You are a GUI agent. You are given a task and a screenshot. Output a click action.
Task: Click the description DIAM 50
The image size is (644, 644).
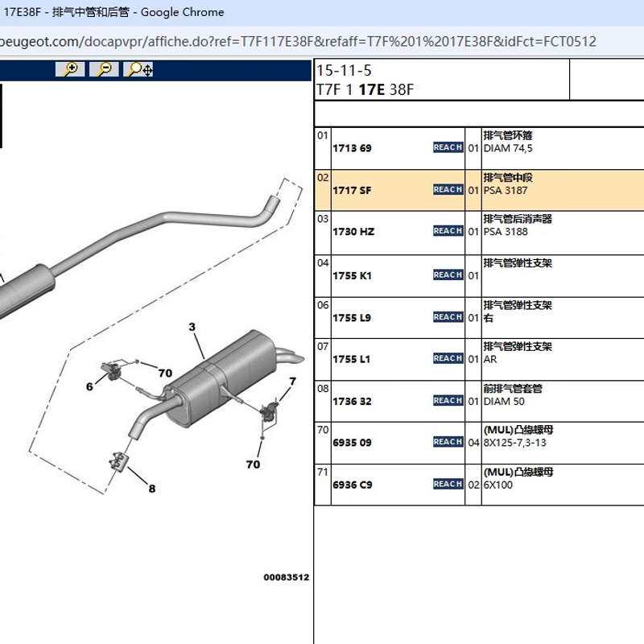click(504, 401)
